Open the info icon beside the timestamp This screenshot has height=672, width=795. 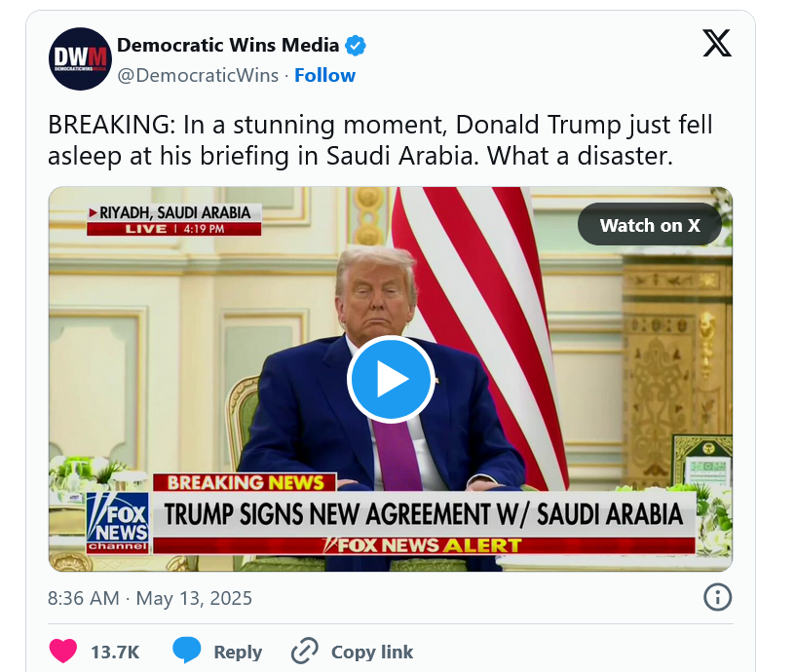(x=717, y=597)
